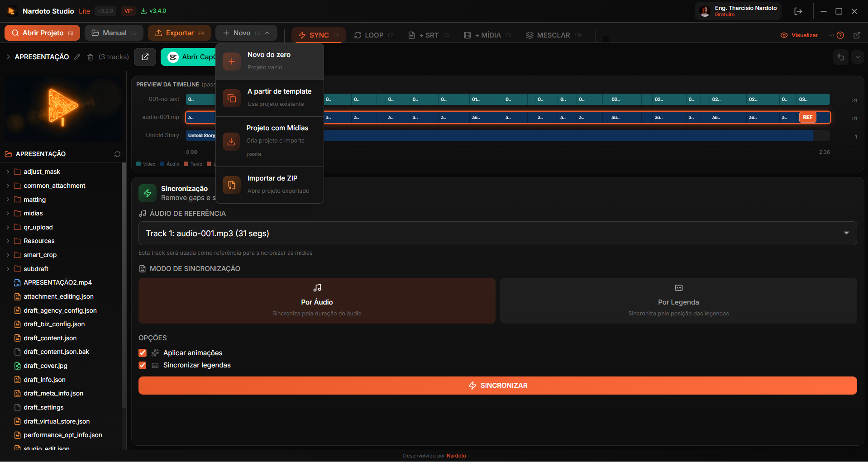868x462 pixels.
Task: Open the help question mark icon
Action: [840, 35]
